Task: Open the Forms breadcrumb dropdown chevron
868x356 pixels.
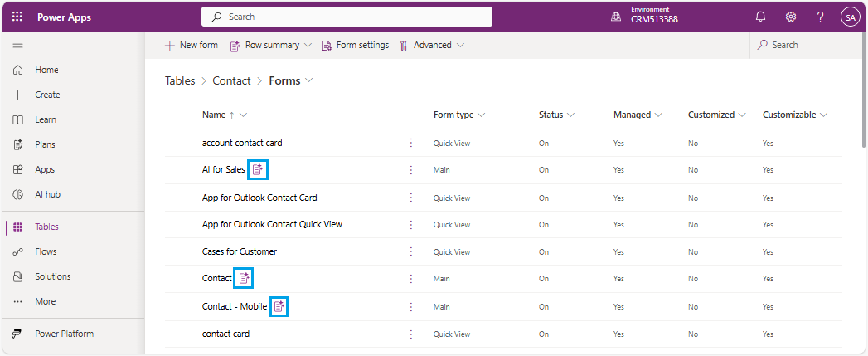Action: (x=309, y=80)
